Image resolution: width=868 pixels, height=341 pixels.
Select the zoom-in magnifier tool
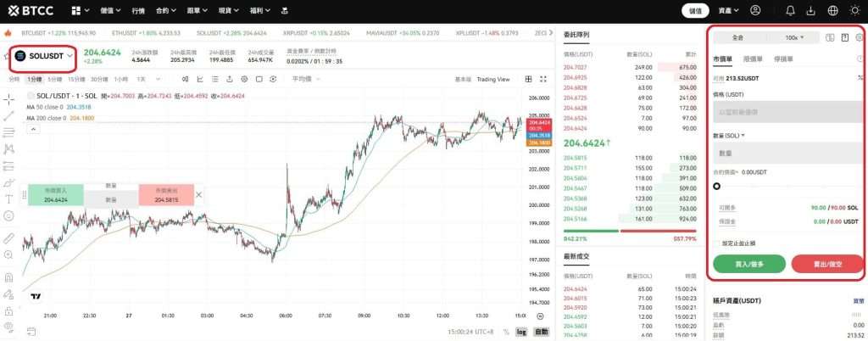(8, 255)
